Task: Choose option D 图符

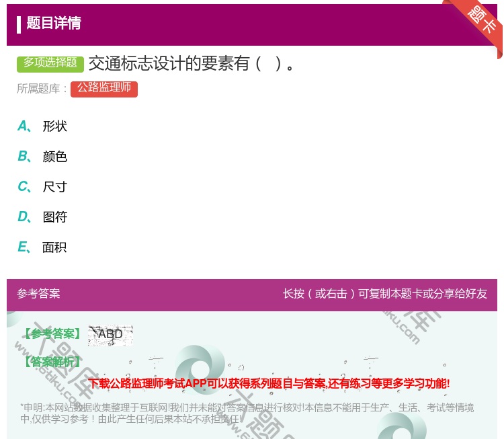Action: (x=42, y=216)
